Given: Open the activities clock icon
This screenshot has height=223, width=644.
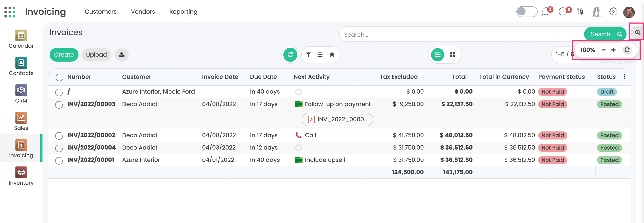Looking at the screenshot, I should 563,12.
